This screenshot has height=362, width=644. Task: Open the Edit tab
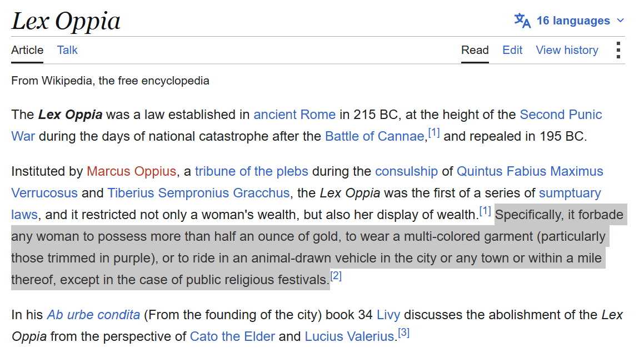coord(512,50)
